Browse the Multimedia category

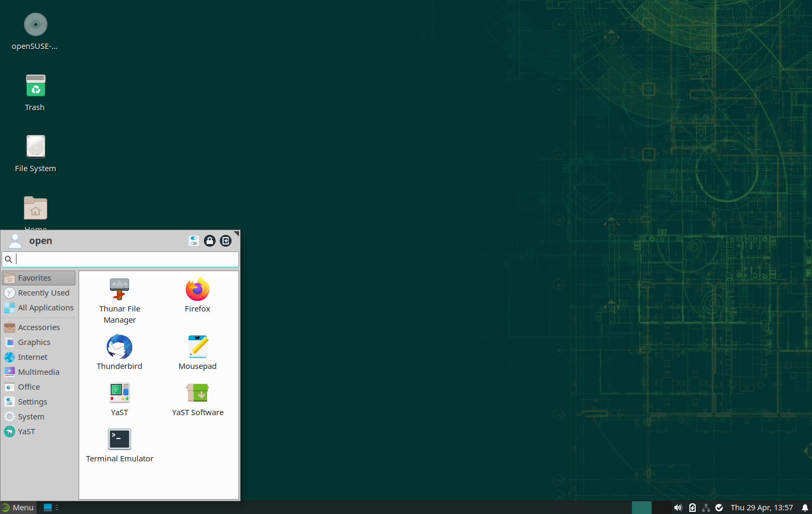coord(38,372)
